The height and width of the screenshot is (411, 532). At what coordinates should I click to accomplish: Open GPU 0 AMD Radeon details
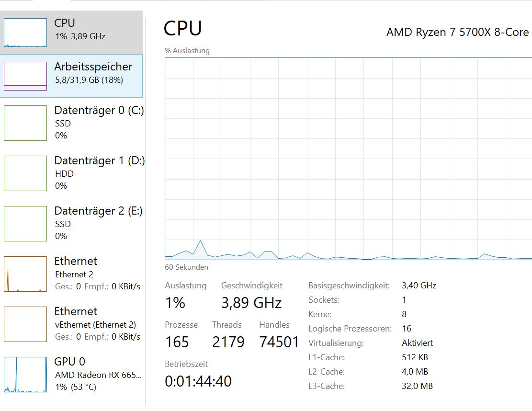(98, 375)
